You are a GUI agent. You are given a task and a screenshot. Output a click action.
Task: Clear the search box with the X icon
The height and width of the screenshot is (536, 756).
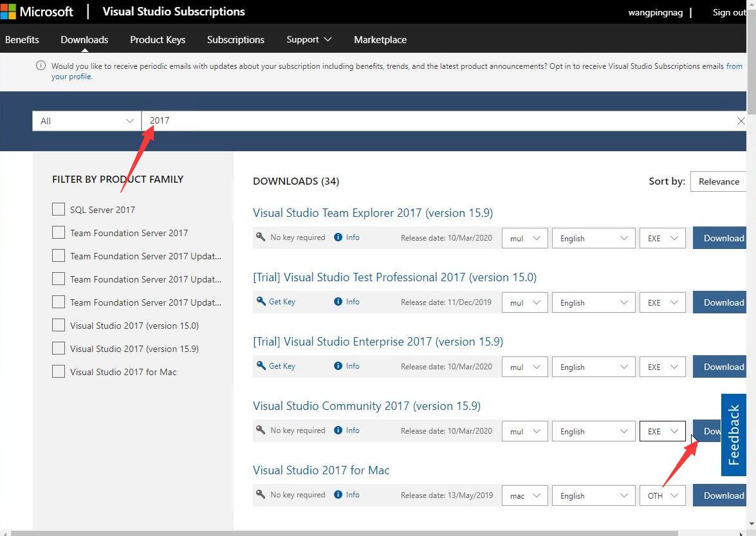[741, 121]
